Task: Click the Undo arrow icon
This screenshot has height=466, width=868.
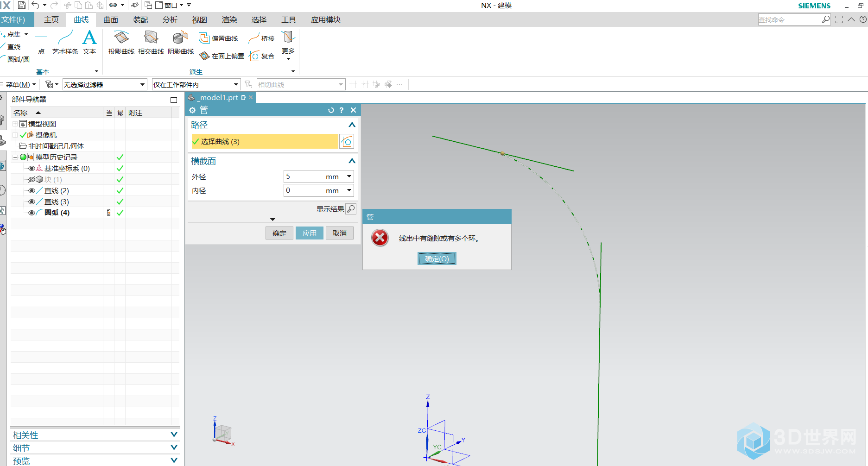Action: pyautogui.click(x=35, y=5)
